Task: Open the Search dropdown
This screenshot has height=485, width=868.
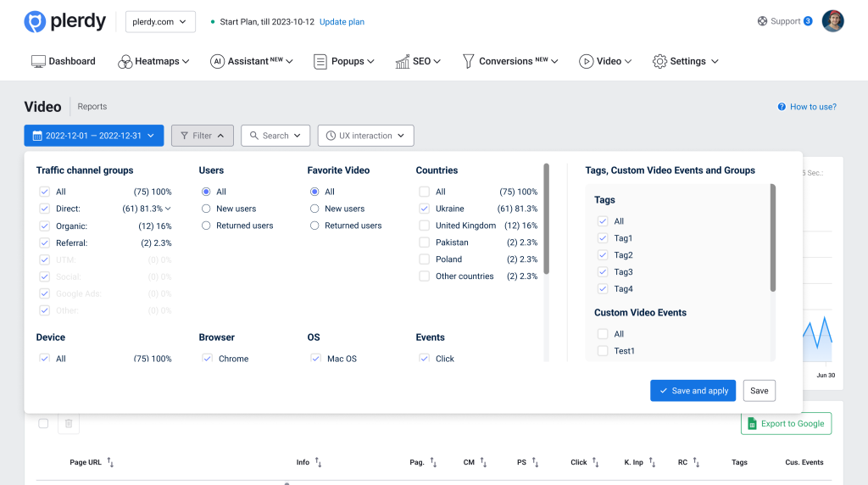Action: (x=275, y=136)
